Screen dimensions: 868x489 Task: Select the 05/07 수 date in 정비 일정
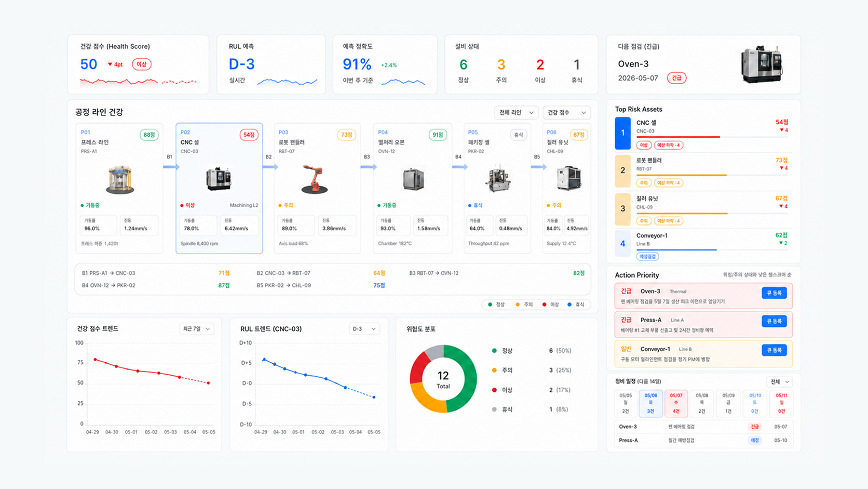[x=676, y=403]
